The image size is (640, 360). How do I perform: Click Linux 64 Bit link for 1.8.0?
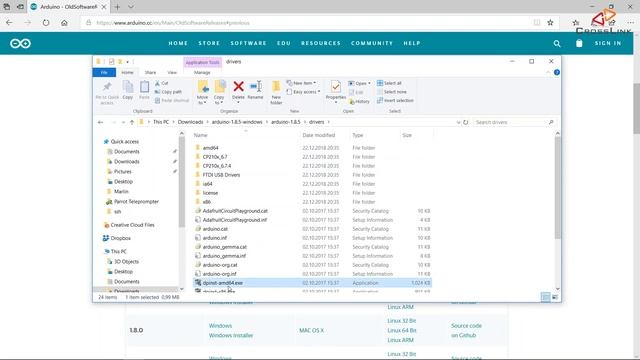coord(402,330)
